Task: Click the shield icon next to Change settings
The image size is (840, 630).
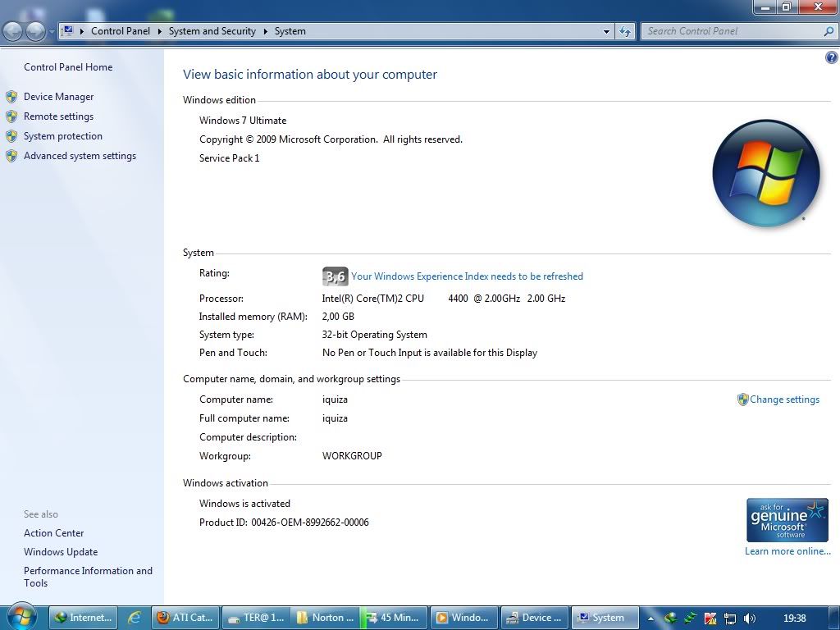Action: [x=742, y=399]
